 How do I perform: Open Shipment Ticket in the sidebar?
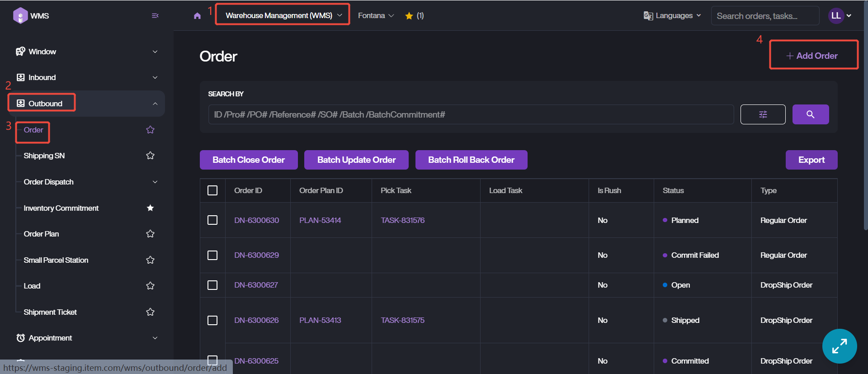(x=50, y=312)
